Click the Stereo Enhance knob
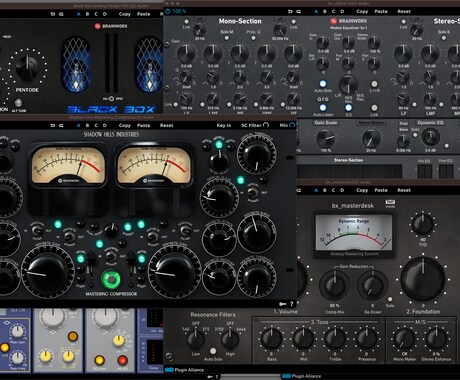The height and width of the screenshot is (380, 460). [x=436, y=339]
